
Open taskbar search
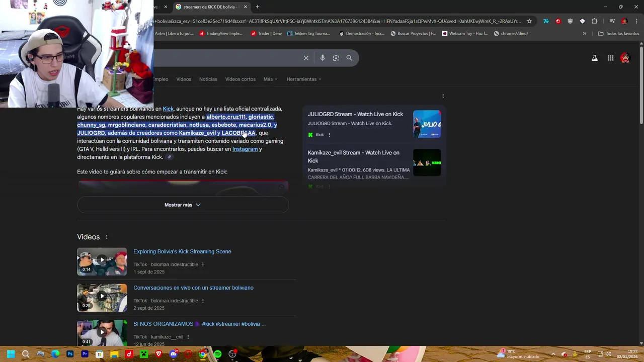coord(26,354)
